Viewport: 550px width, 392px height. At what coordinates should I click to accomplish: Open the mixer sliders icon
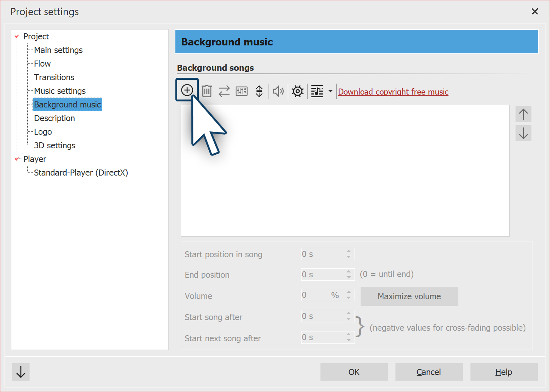click(x=241, y=91)
